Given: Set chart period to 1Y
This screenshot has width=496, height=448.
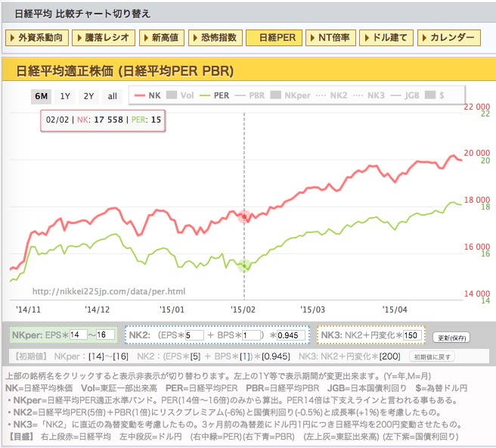Looking at the screenshot, I should pyautogui.click(x=65, y=96).
